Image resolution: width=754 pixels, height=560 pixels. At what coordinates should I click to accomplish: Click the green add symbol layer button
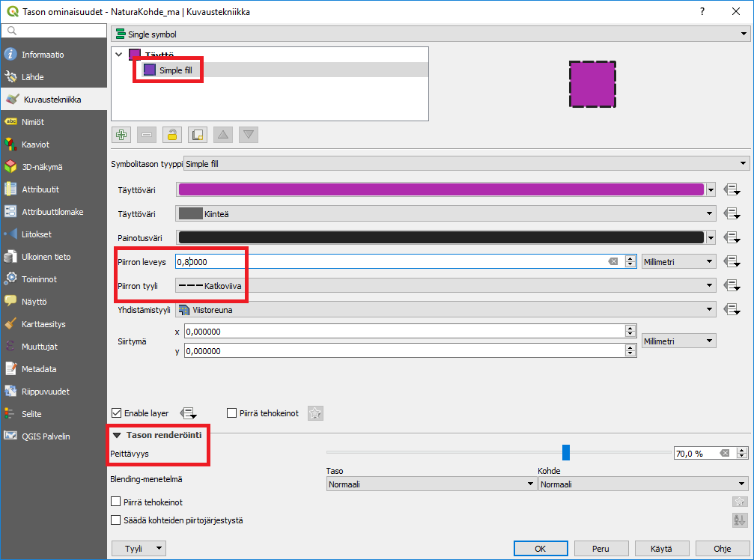tap(121, 135)
